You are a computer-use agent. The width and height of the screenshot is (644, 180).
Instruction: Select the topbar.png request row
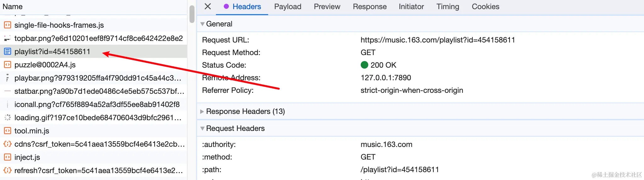click(x=94, y=38)
